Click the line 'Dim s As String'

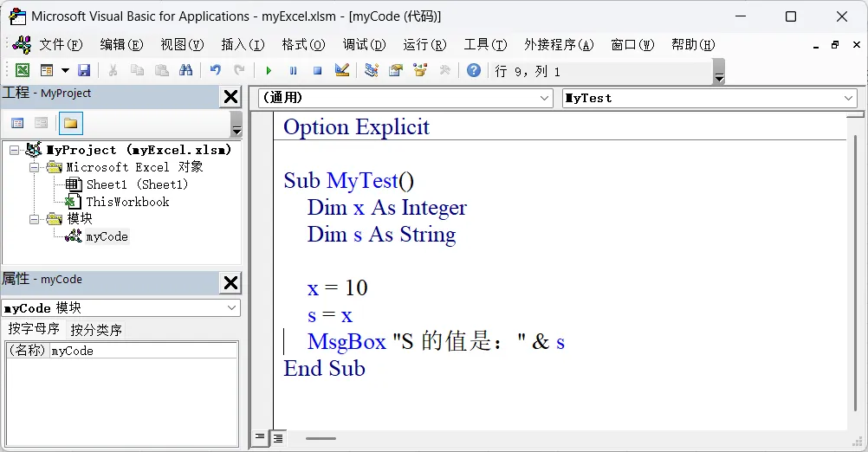click(x=381, y=235)
